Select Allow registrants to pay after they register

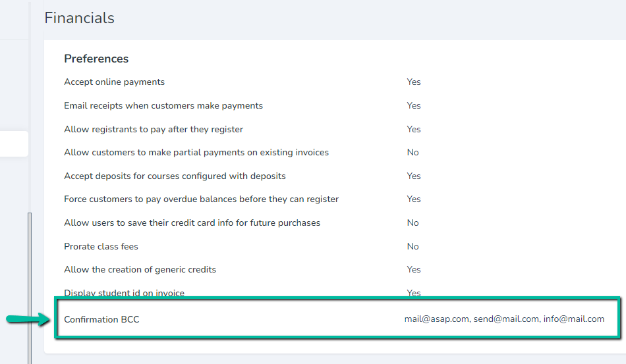[154, 129]
